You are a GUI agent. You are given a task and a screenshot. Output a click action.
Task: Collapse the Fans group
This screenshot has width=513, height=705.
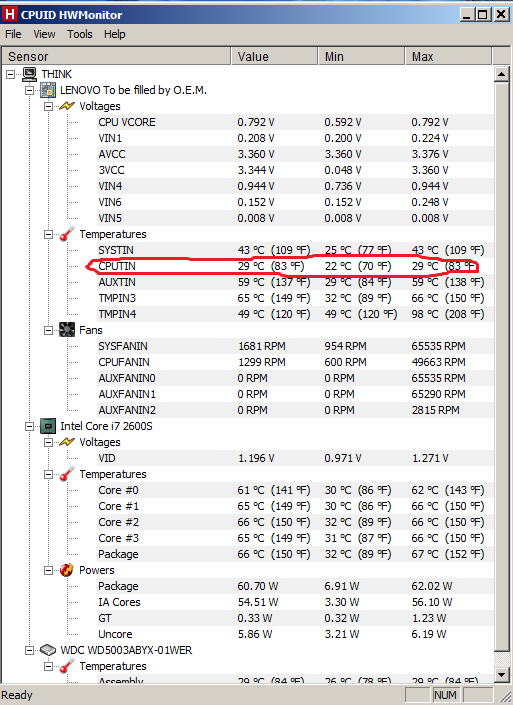(48, 330)
